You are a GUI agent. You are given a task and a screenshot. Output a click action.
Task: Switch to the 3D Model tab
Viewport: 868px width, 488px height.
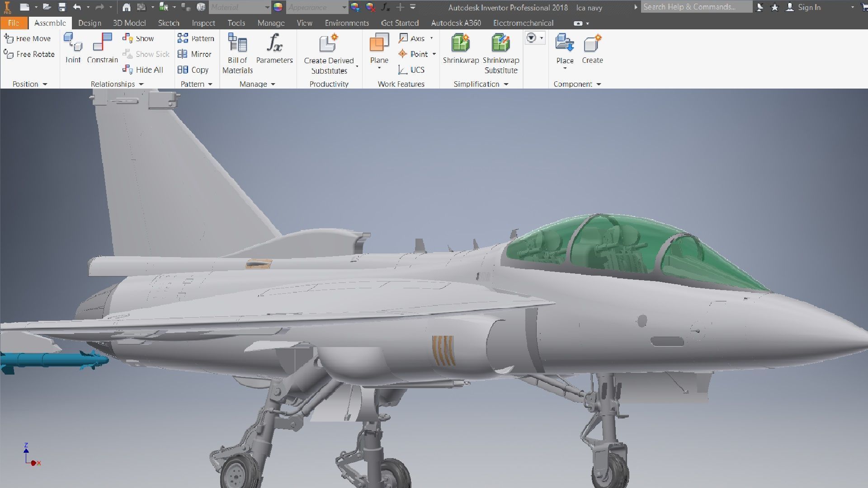(129, 23)
